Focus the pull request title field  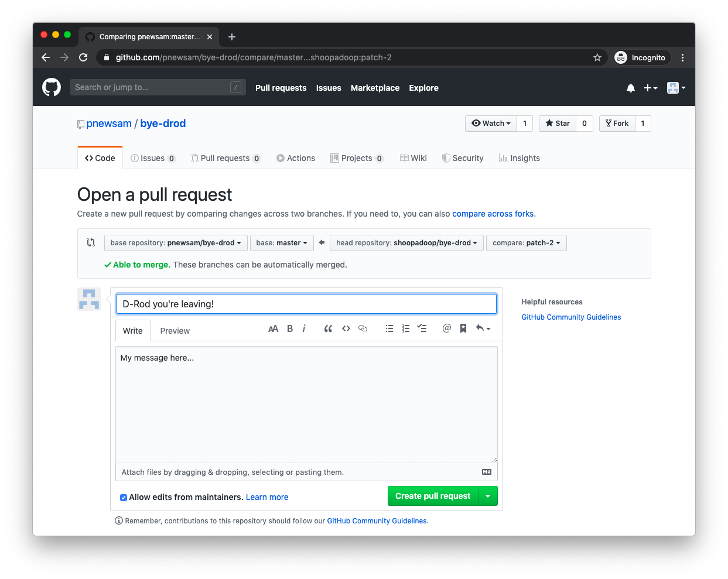(306, 304)
